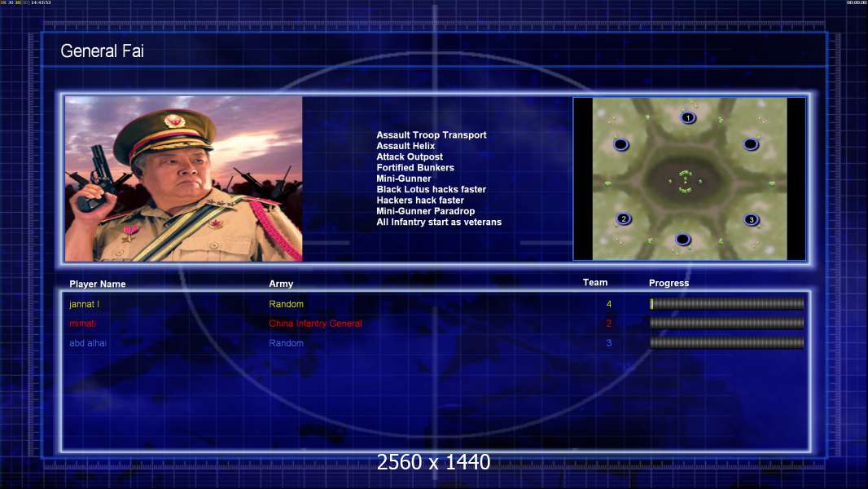Click the unnumbered northwest start marker on minimap
Screen dimensions: 868x489
(x=621, y=144)
